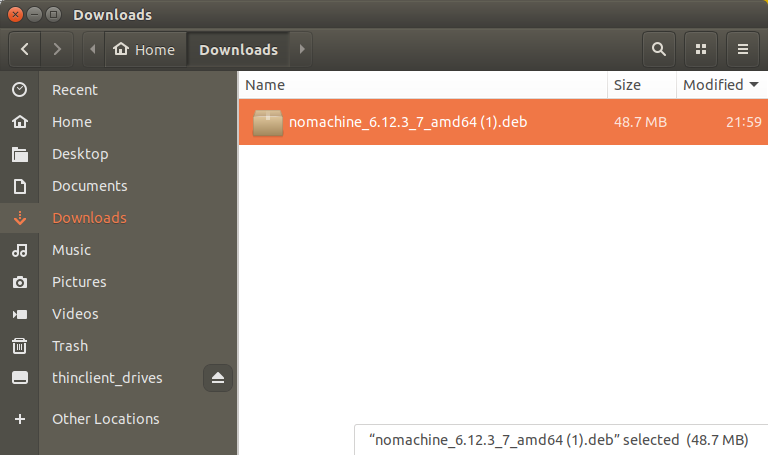768x455 pixels.
Task: Sort files by the Size column header
Action: point(642,85)
